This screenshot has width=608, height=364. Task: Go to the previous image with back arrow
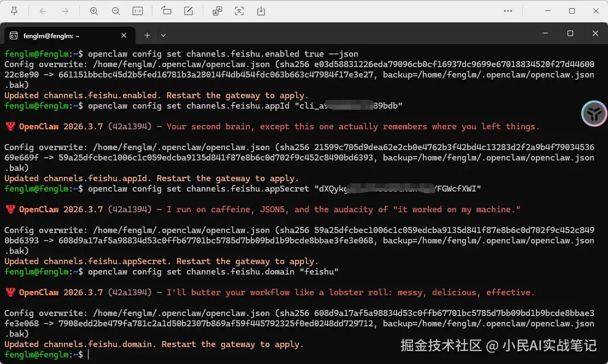(43, 11)
